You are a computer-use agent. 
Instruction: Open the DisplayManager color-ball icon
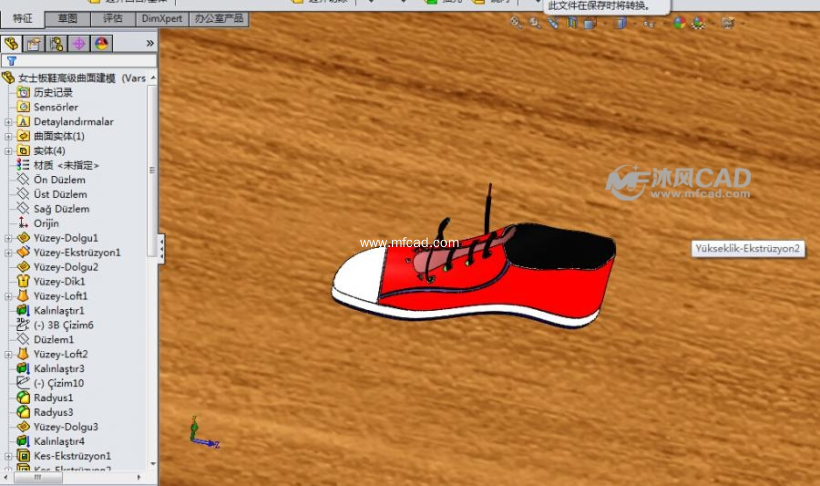click(x=101, y=43)
